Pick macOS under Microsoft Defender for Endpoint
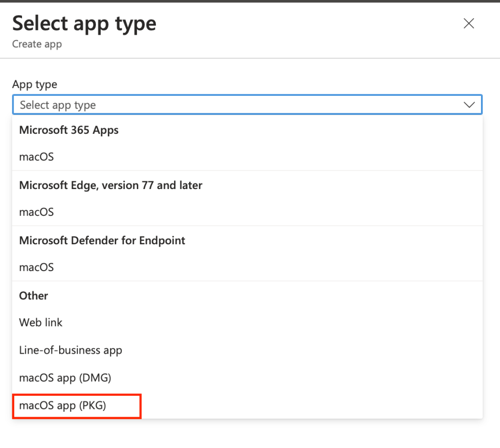Image resolution: width=500 pixels, height=448 pixels. tap(36, 268)
